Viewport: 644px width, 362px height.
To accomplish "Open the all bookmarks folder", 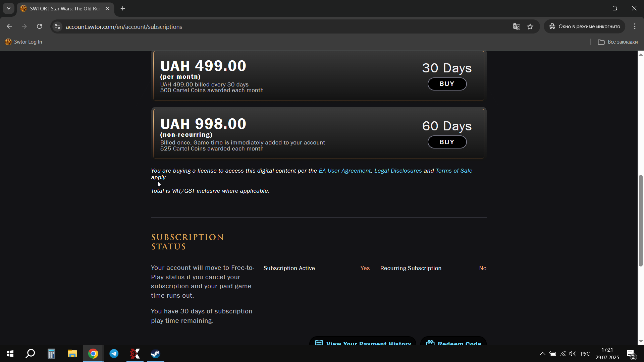I will (x=618, y=42).
